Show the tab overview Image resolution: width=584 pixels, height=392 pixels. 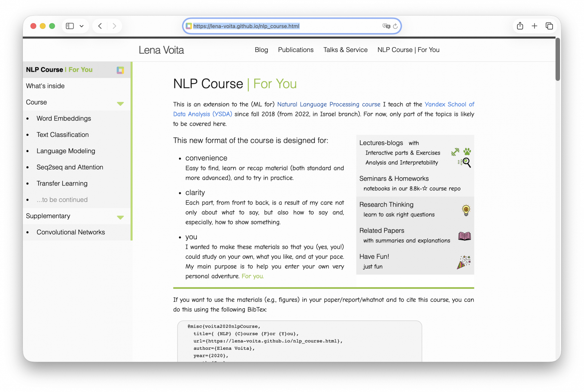pos(549,26)
